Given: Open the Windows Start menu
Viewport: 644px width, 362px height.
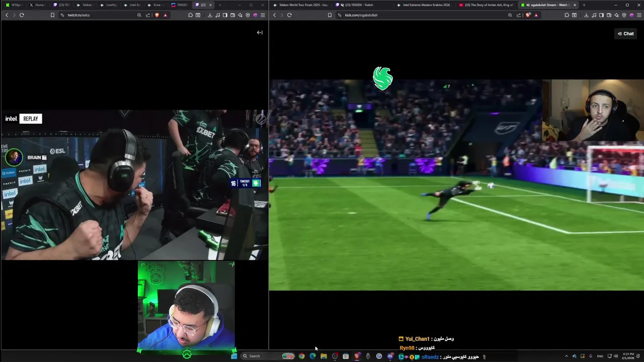Looking at the screenshot, I should pos(234,356).
